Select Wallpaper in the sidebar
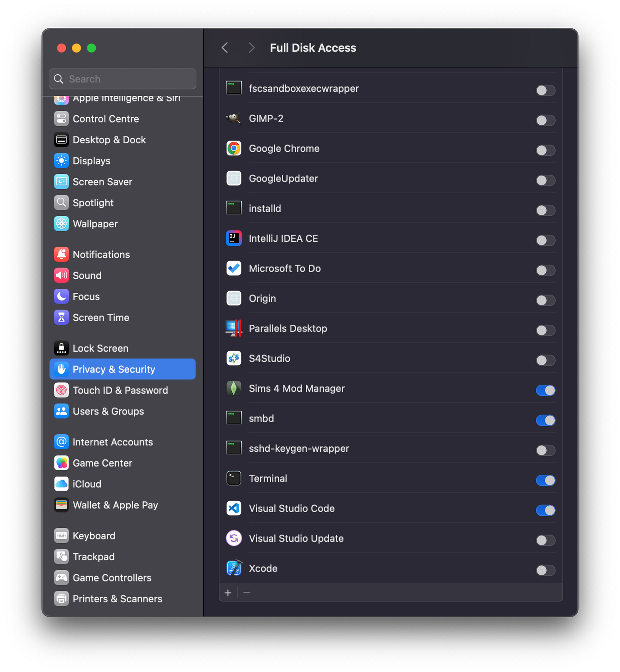This screenshot has width=620, height=672. pyautogui.click(x=122, y=224)
